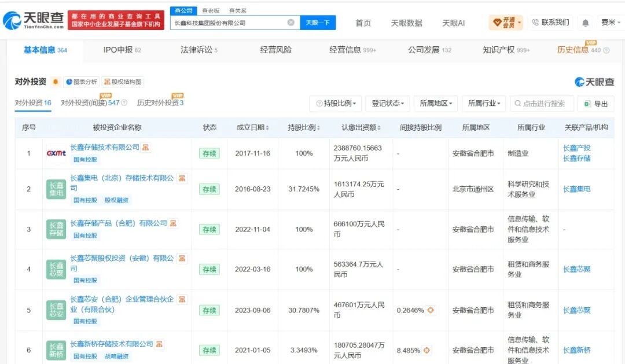Open the Tianyancha logo homepage
This screenshot has height=364, width=625.
click(33, 20)
